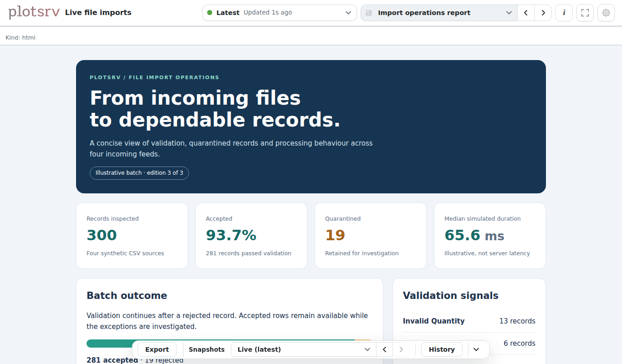Go to previous report using top-bar left chevron

coord(526,13)
